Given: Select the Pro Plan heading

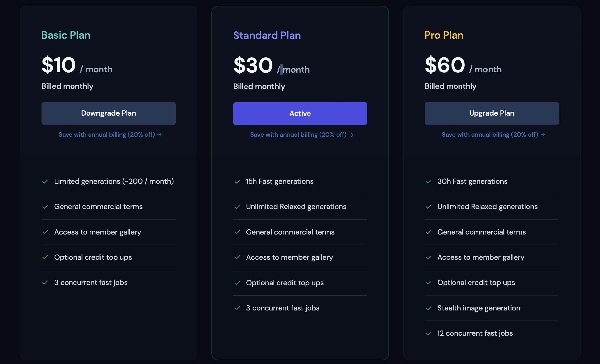Looking at the screenshot, I should pos(444,35).
